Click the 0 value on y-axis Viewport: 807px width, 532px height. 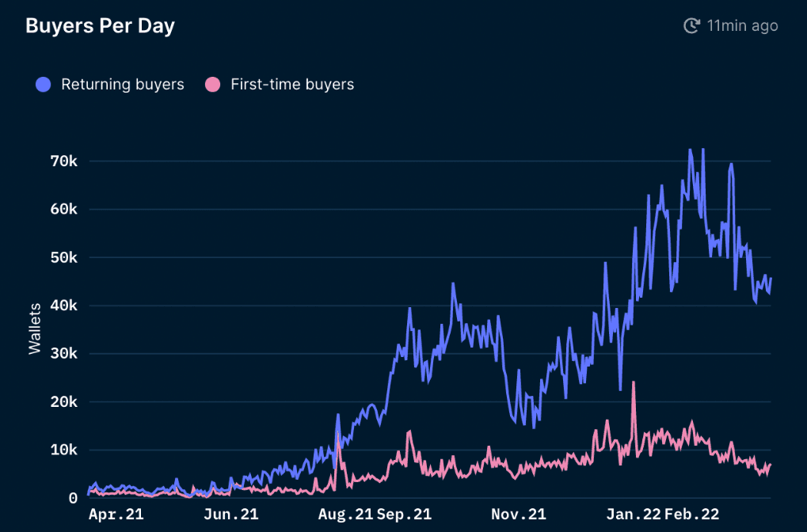pyautogui.click(x=72, y=498)
